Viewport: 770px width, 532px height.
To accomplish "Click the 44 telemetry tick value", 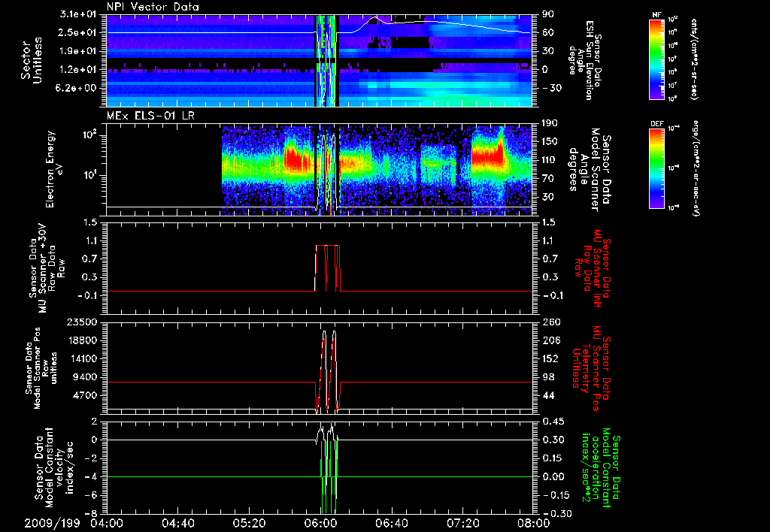I will coord(548,395).
